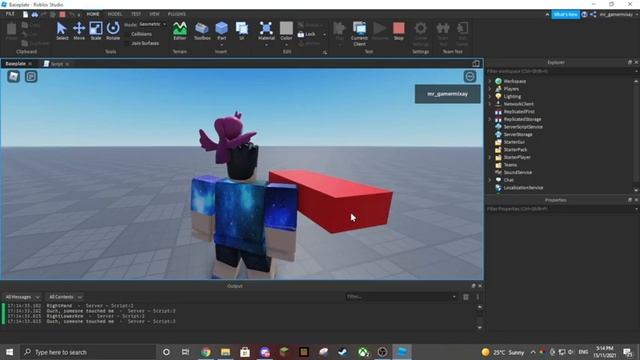Open the in-game chat icon
Screen dimensions: 640x360
pyautogui.click(x=31, y=76)
